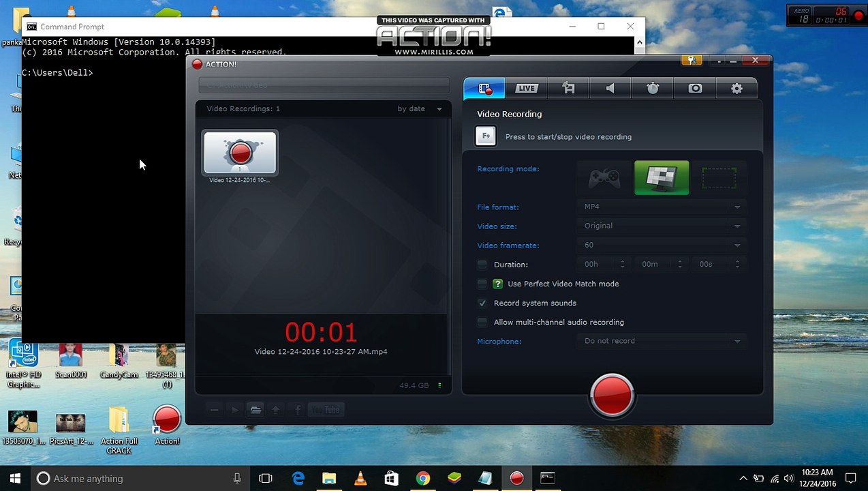
Task: Click the Command Prompt window title bar icon
Action: pos(31,27)
